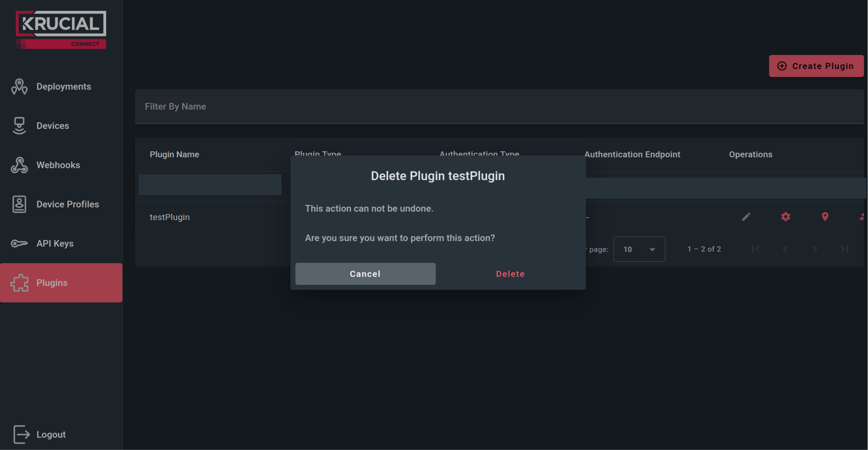Click the location pin icon for testPlugin
Screen dimensions: 868x450
[x=825, y=217]
